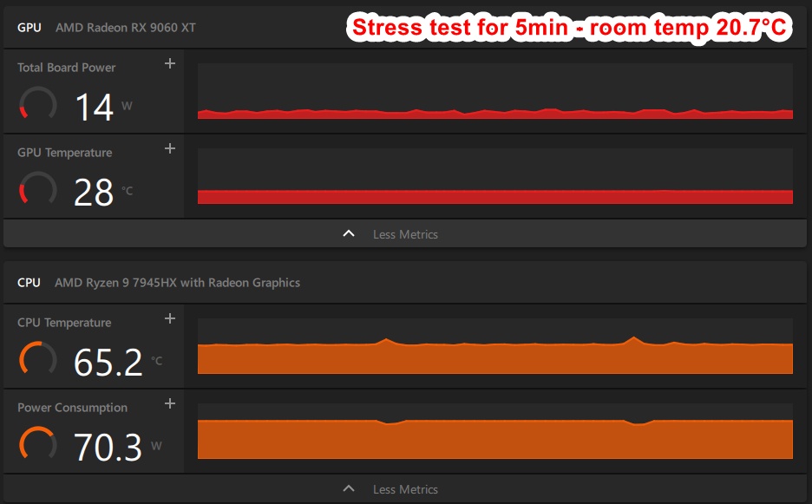
Task: Add Total Board Power metric with plus icon
Action: point(170,63)
